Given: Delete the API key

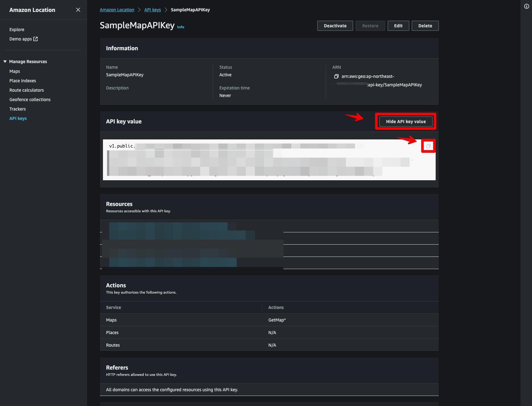Looking at the screenshot, I should [425, 26].
